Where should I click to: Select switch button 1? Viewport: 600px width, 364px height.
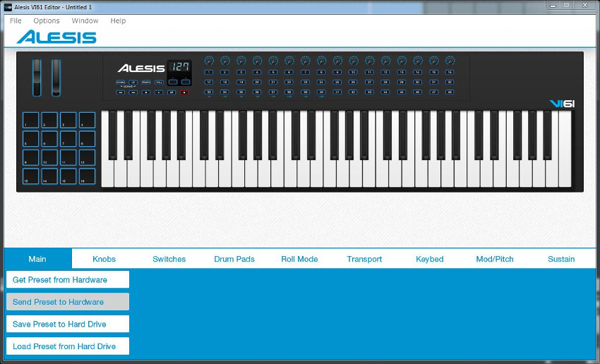[208, 72]
